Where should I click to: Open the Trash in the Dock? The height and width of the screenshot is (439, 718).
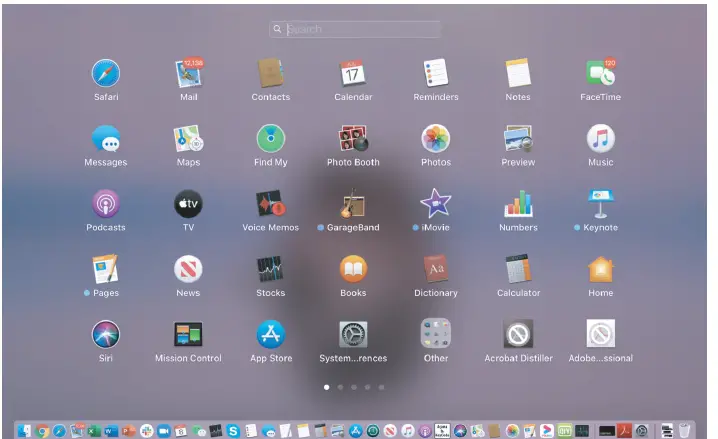(x=684, y=431)
